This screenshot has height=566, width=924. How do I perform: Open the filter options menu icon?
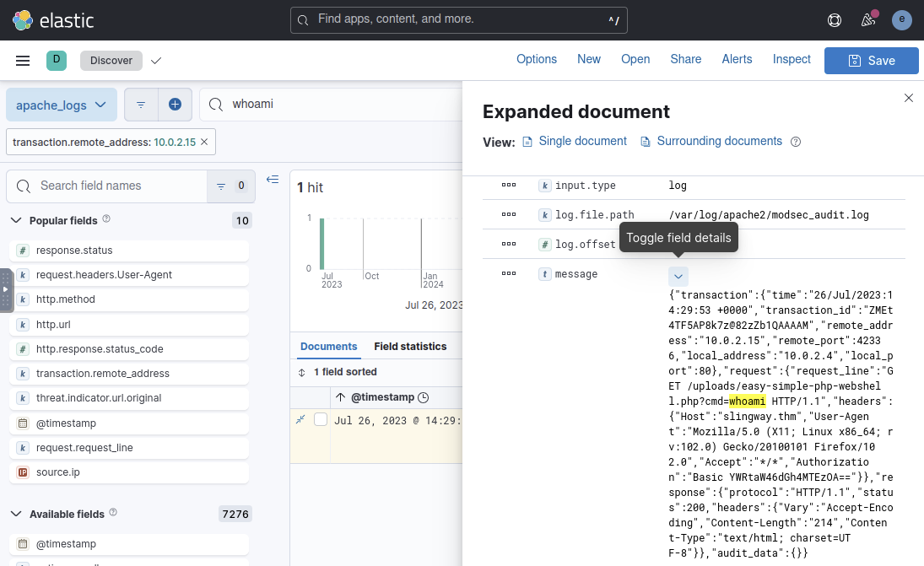pyautogui.click(x=141, y=105)
